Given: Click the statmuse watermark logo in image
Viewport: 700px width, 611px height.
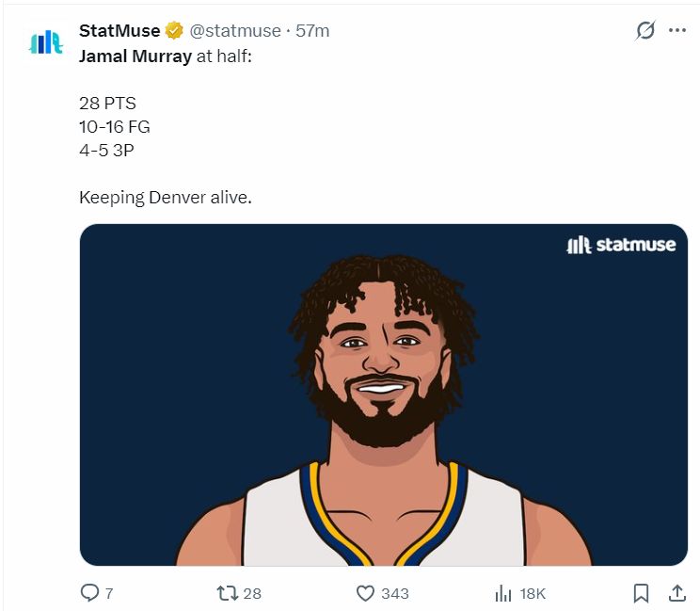Looking at the screenshot, I should [x=621, y=245].
